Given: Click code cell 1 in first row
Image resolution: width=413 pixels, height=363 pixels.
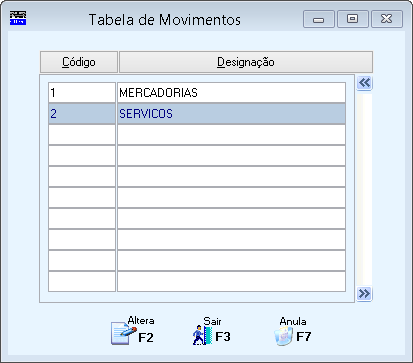Looking at the screenshot, I should 82,93.
